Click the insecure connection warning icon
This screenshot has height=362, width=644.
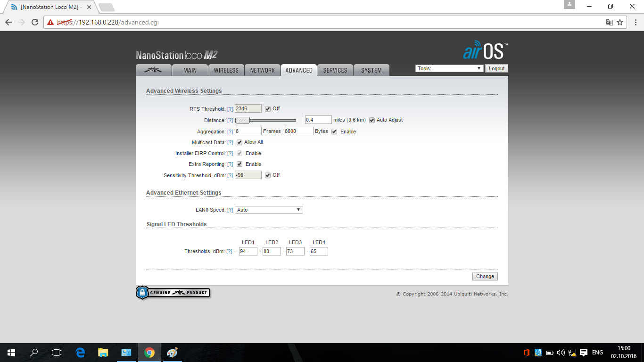click(x=50, y=22)
